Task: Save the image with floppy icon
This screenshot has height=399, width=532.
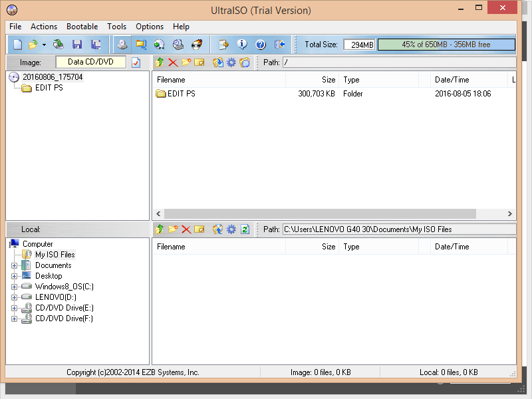Action: click(77, 45)
